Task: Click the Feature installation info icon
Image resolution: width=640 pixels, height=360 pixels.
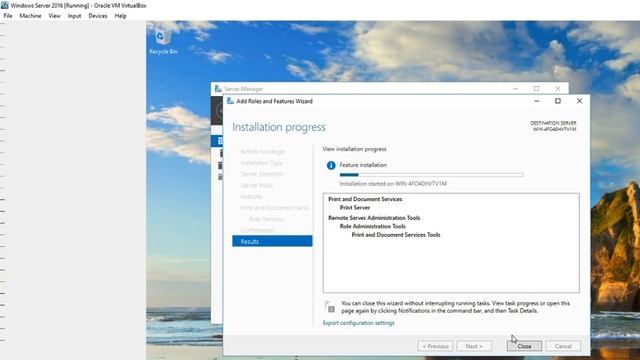Action: coord(331,165)
